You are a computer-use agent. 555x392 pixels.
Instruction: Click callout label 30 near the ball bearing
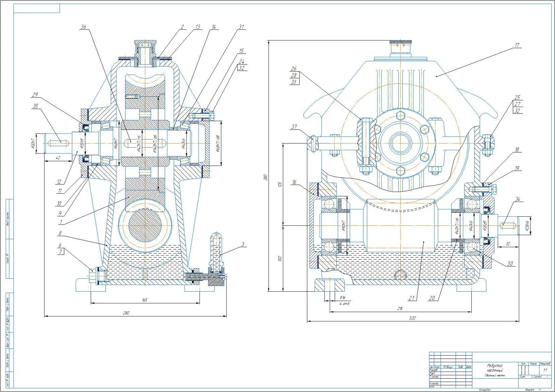[x=509, y=264]
